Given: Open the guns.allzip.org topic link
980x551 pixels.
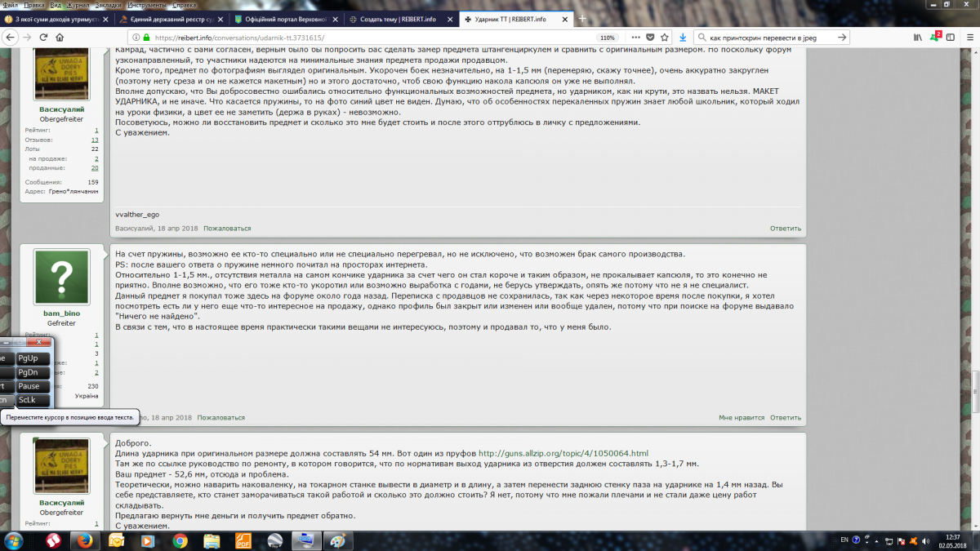Looking at the screenshot, I should click(563, 453).
